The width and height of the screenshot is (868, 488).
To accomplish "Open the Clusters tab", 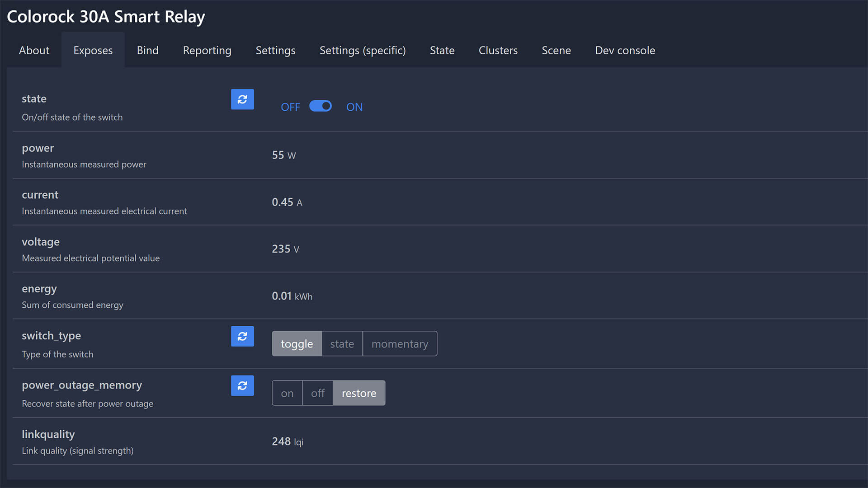I will 498,50.
